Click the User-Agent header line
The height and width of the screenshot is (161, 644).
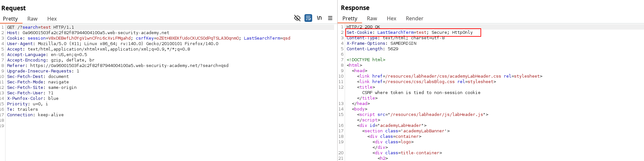coord(113,44)
